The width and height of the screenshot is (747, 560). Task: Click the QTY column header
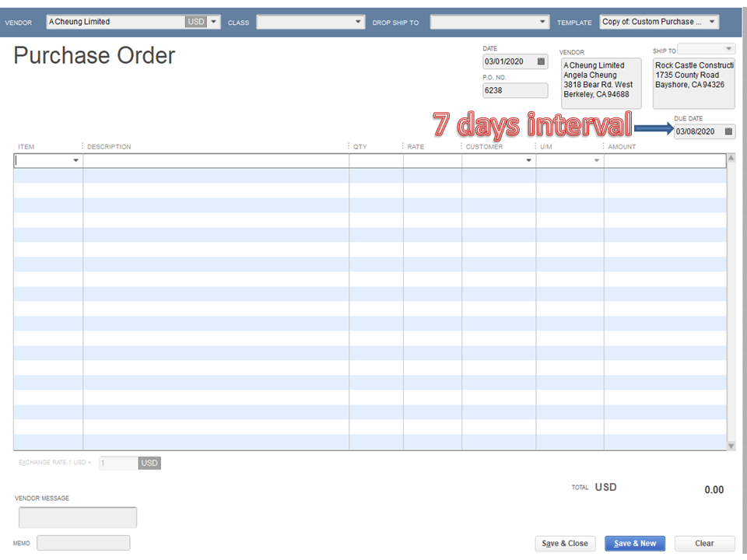(360, 147)
